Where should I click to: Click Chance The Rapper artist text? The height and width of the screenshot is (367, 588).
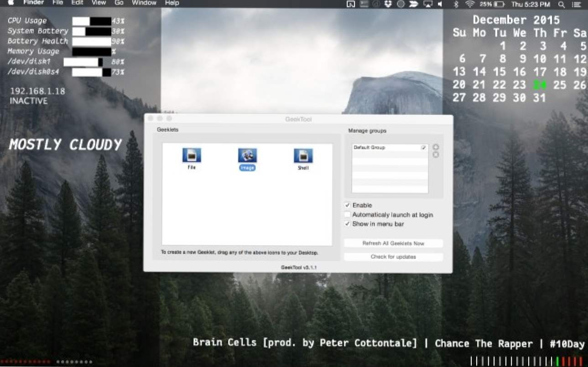(484, 343)
